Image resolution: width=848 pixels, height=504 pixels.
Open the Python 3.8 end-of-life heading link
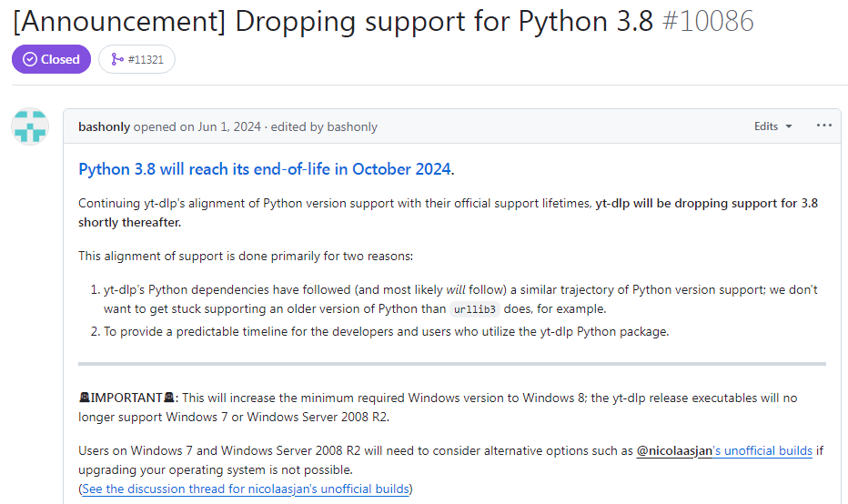[264, 169]
